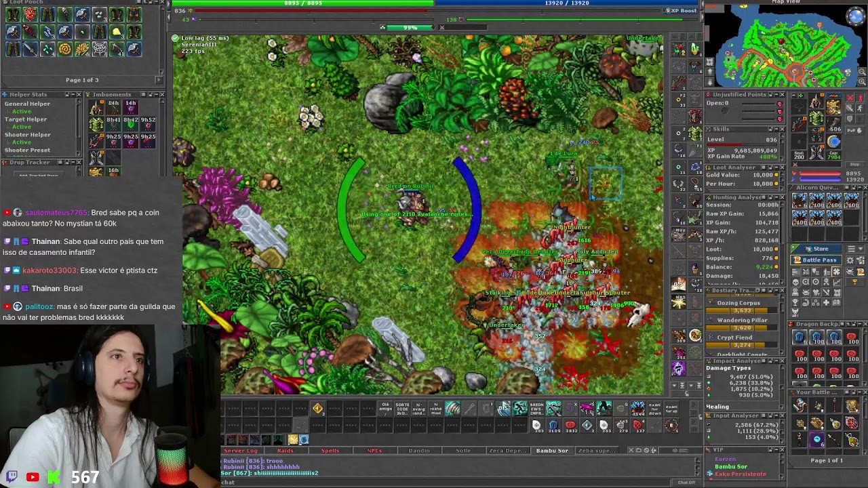Click the Stop button under equipment

[x=854, y=164]
